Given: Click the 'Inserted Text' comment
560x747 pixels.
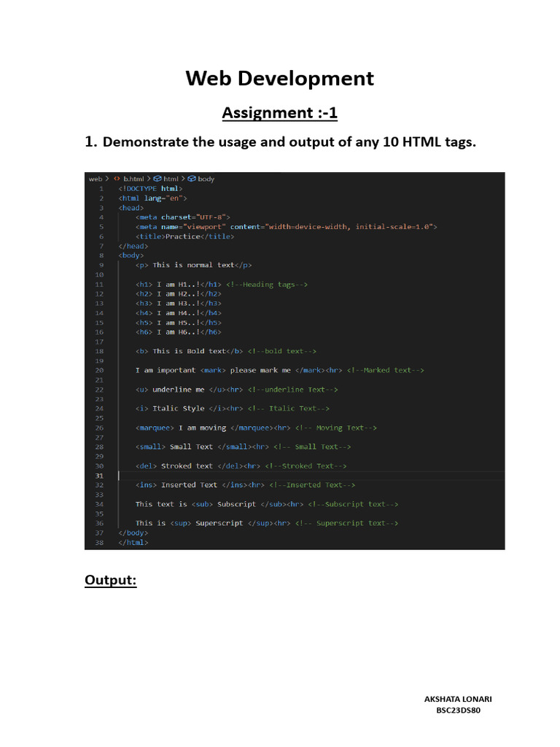Looking at the screenshot, I should (x=312, y=485).
